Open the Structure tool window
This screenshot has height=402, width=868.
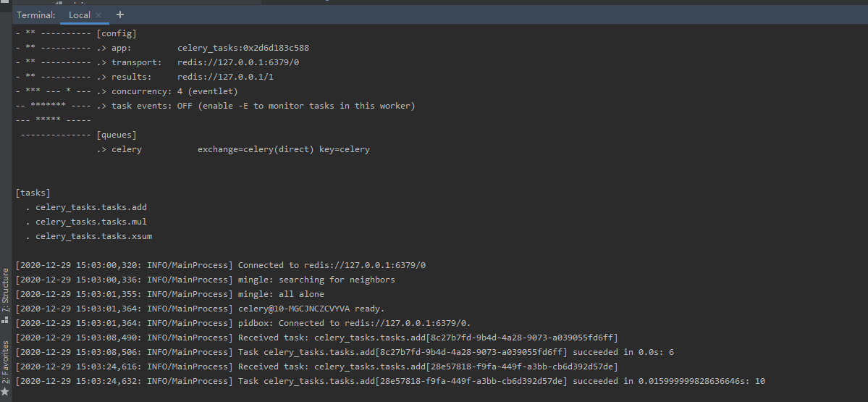coord(6,290)
